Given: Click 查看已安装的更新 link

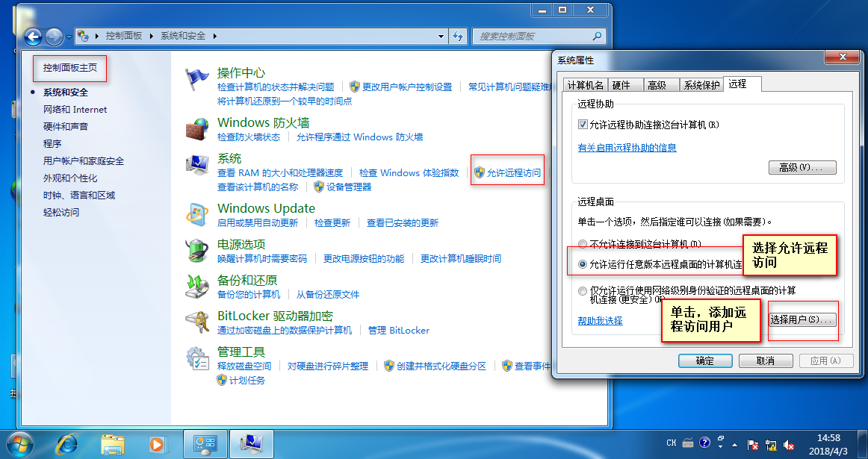Looking at the screenshot, I should (x=403, y=223).
